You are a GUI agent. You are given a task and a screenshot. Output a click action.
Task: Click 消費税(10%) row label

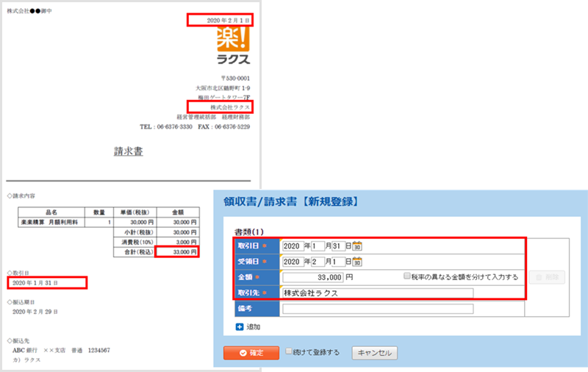pyautogui.click(x=137, y=242)
